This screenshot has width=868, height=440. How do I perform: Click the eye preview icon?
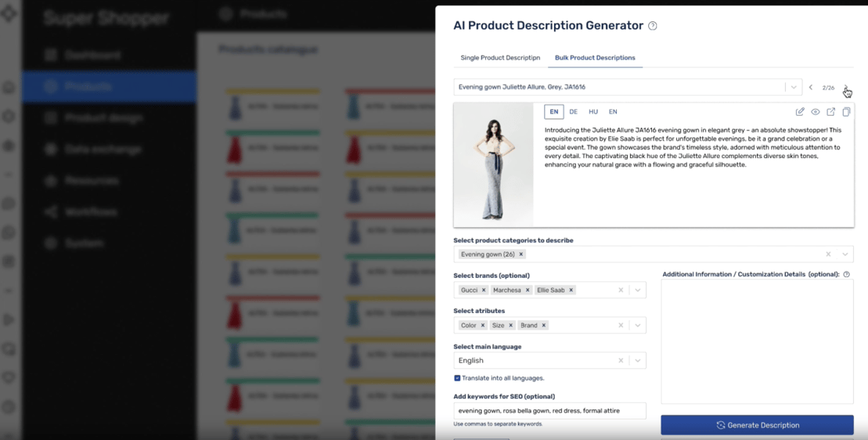(816, 112)
